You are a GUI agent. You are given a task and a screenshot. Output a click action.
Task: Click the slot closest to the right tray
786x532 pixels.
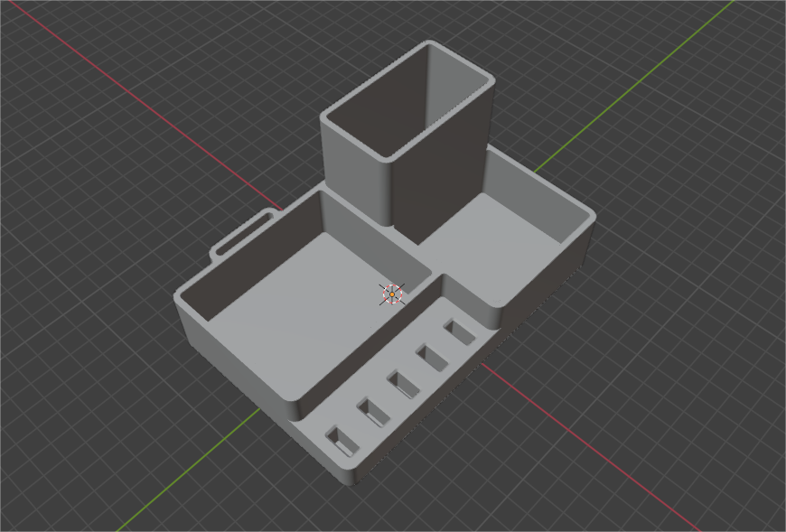[x=459, y=332]
